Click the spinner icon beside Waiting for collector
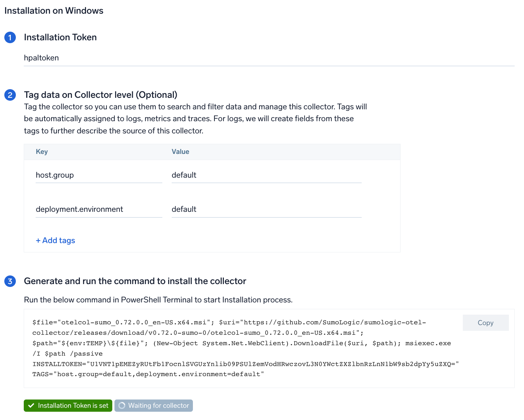Viewport: 524px width, 420px height. tap(122, 406)
